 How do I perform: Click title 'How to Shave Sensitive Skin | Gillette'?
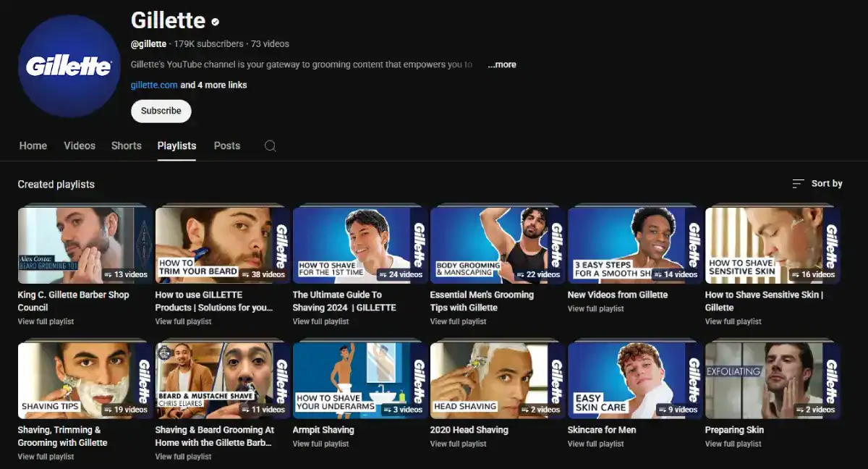(x=764, y=301)
